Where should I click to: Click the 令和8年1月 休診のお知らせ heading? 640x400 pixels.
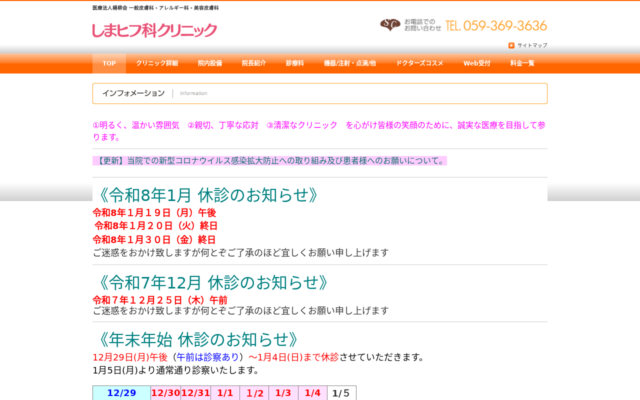tap(208, 194)
